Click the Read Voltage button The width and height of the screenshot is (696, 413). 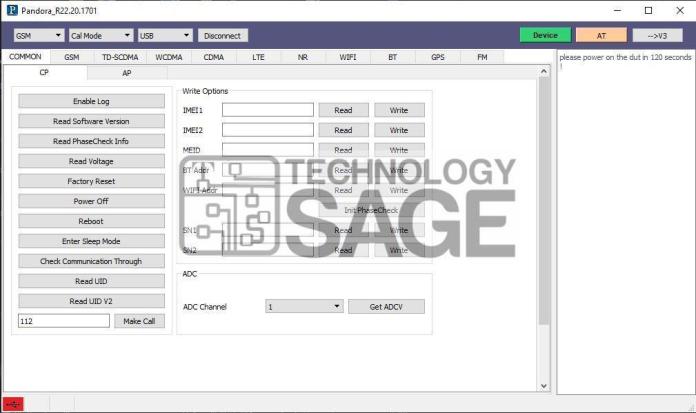tap(91, 161)
